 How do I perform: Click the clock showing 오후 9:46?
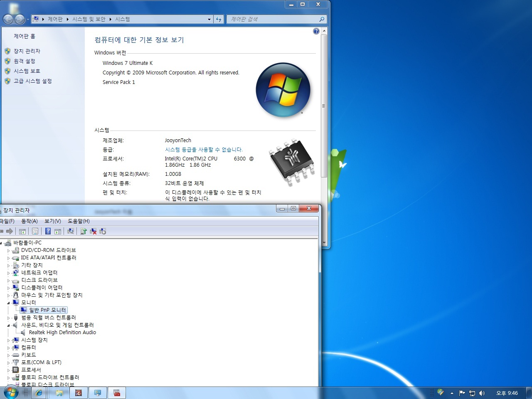coord(507,393)
